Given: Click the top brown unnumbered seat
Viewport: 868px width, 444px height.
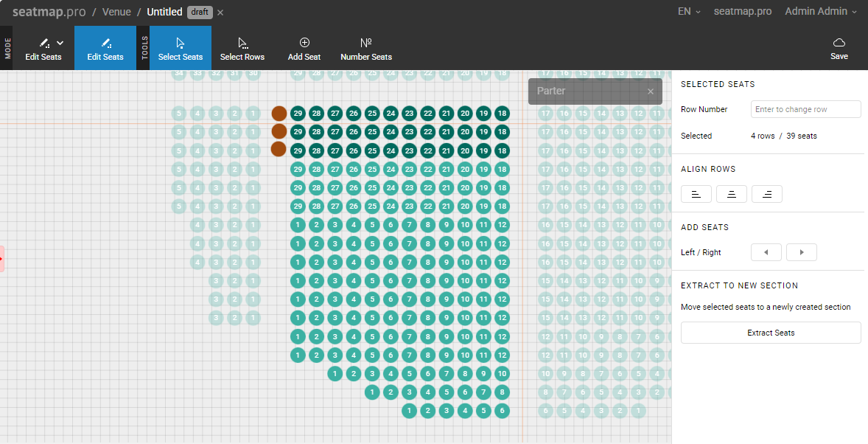Looking at the screenshot, I should tap(279, 114).
